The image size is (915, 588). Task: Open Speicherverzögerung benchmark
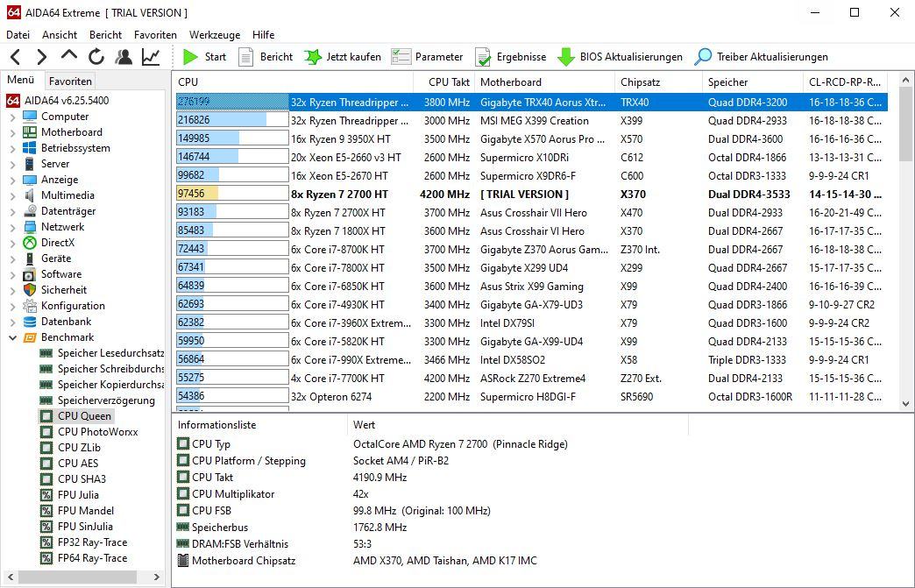pos(97,400)
